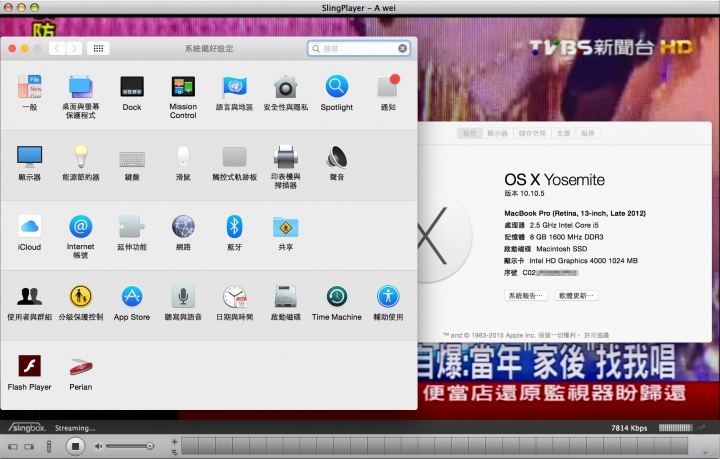Clear the search field with the X button
Viewport: 720px width, 459px height.
tap(402, 48)
